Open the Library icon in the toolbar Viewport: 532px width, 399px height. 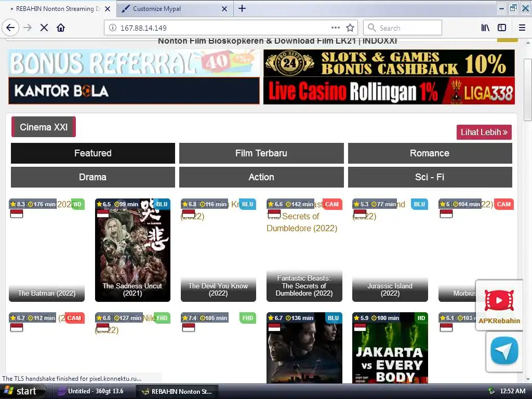coord(485,28)
